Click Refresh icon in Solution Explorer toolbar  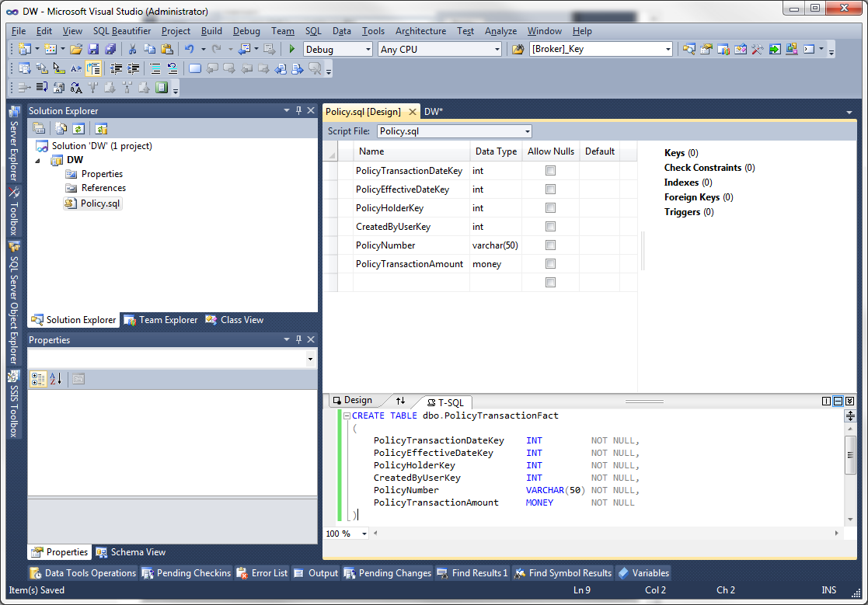point(78,129)
